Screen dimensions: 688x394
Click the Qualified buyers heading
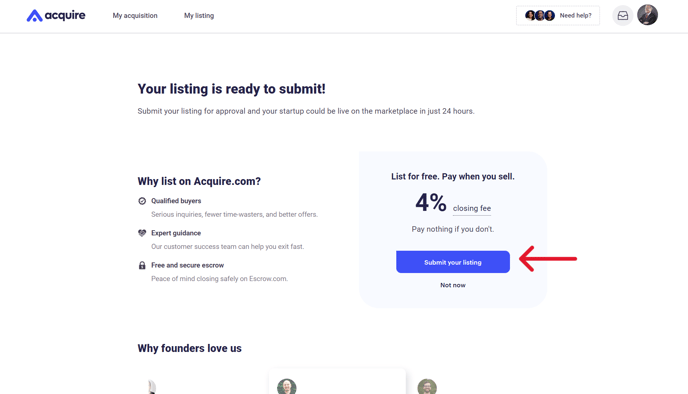point(176,201)
